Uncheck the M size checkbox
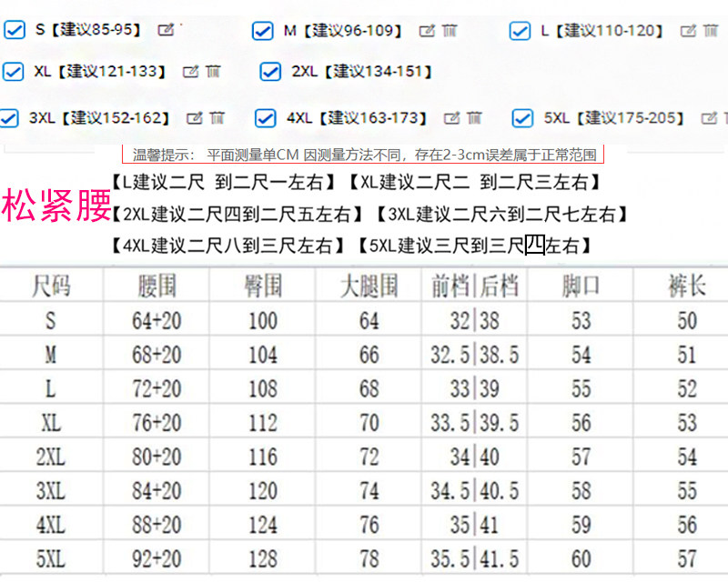Screen dimensions: 728x582 pos(262,31)
